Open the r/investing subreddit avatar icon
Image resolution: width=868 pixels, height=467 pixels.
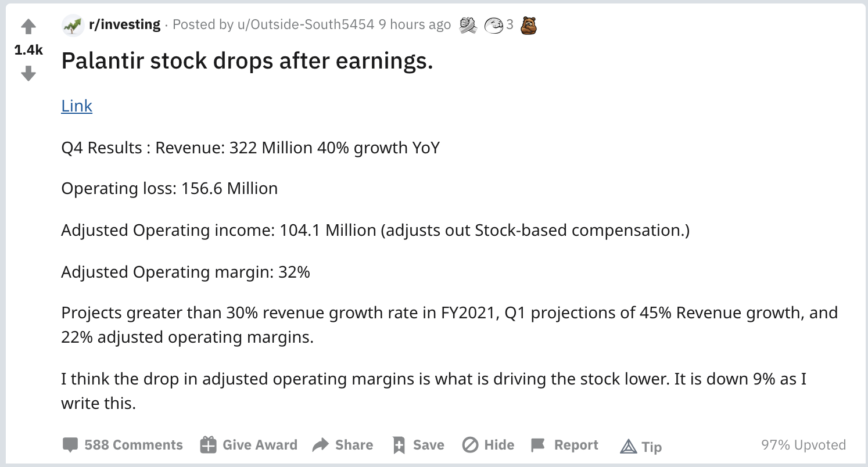tap(73, 25)
